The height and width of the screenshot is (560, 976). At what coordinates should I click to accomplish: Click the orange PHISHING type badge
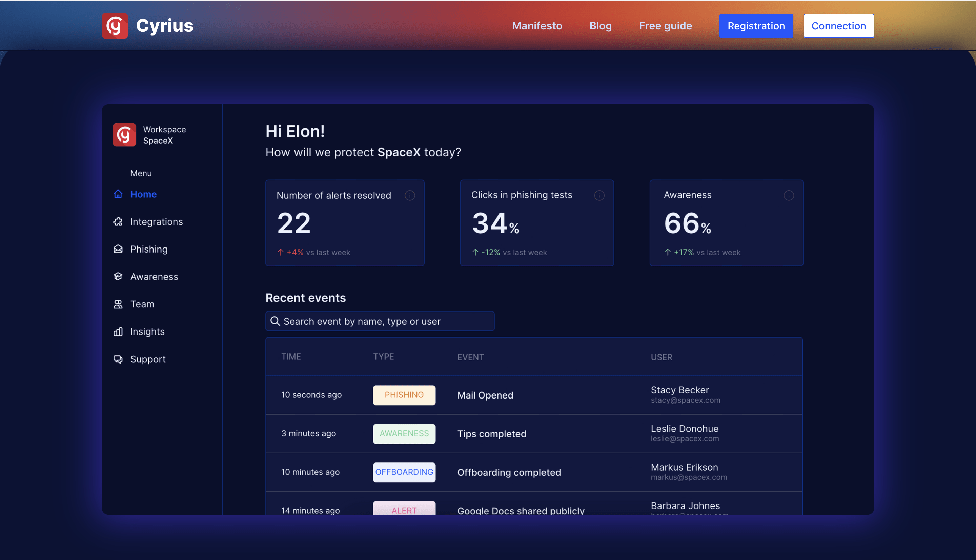(x=404, y=395)
